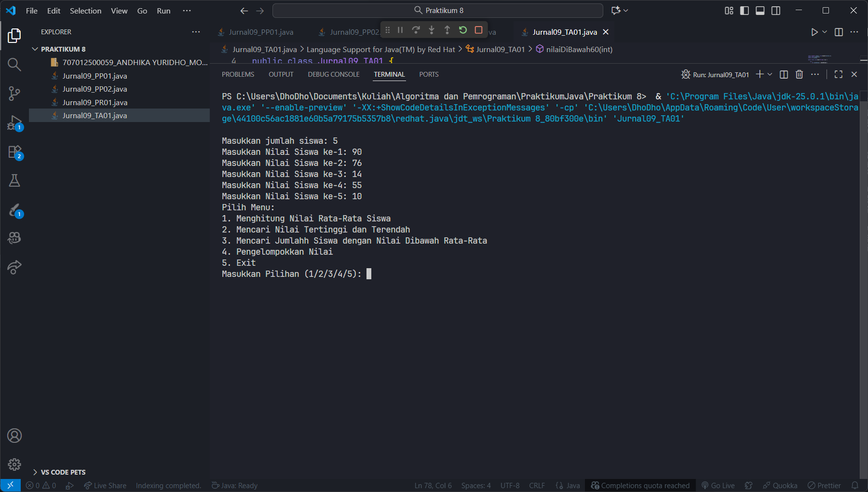Open the Selection menu

(x=85, y=11)
